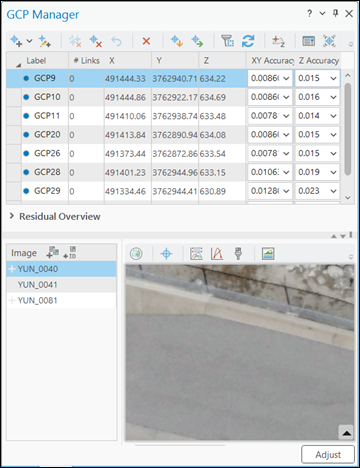This screenshot has width=360, height=468.
Task: Click Y value 3762922.17 for GCP10
Action: click(175, 97)
